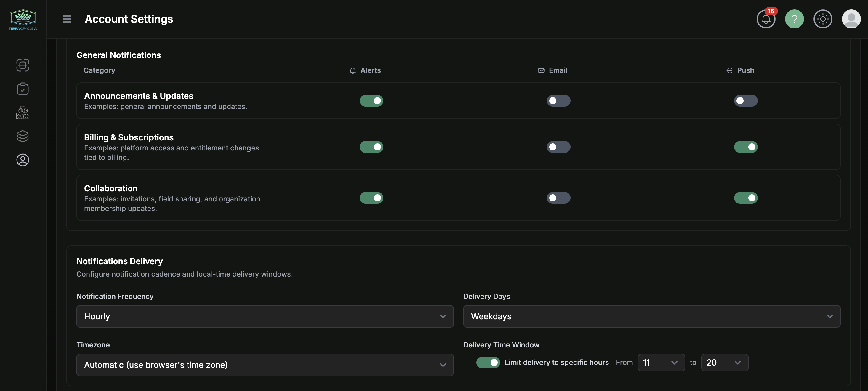Open the Timezone dropdown
868x391 pixels.
(265, 365)
